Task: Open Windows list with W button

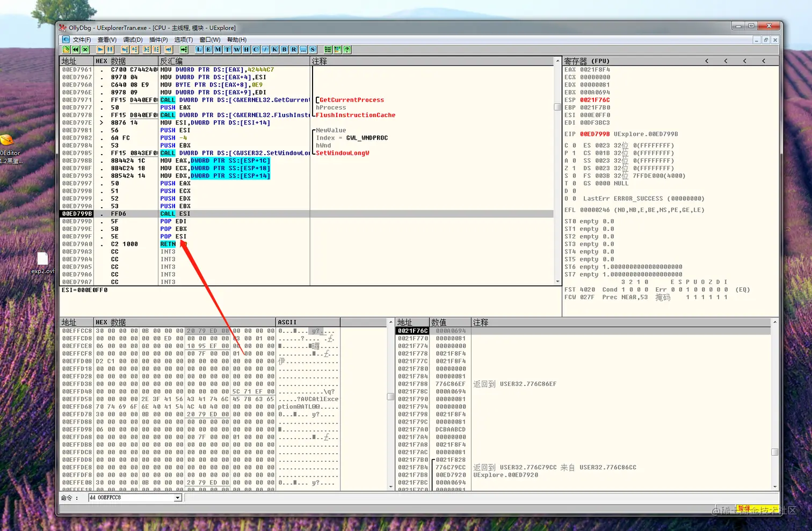Action: pyautogui.click(x=237, y=49)
